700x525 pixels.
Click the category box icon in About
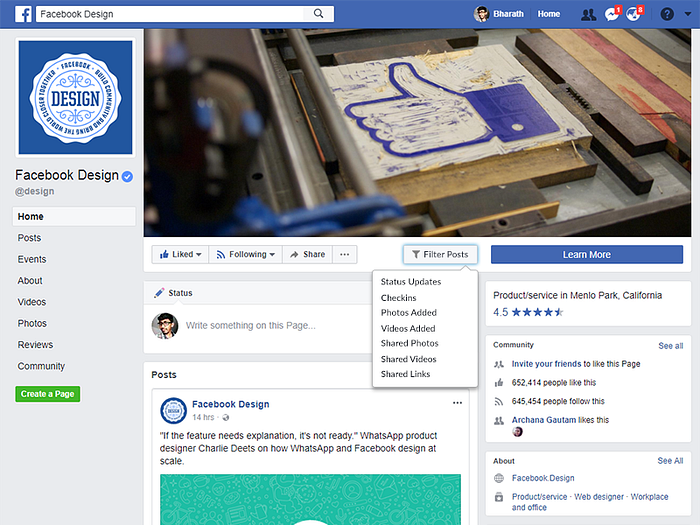click(499, 497)
